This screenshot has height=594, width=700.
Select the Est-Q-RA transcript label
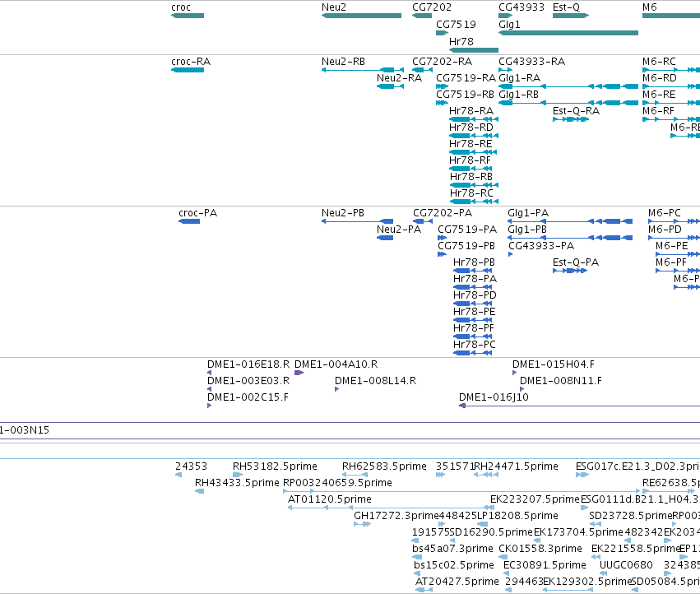click(x=576, y=111)
